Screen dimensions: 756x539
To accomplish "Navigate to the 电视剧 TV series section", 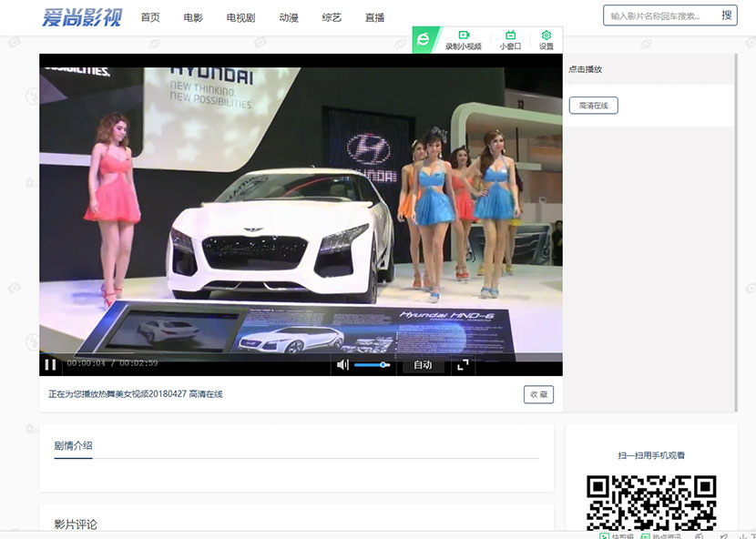I will point(240,17).
